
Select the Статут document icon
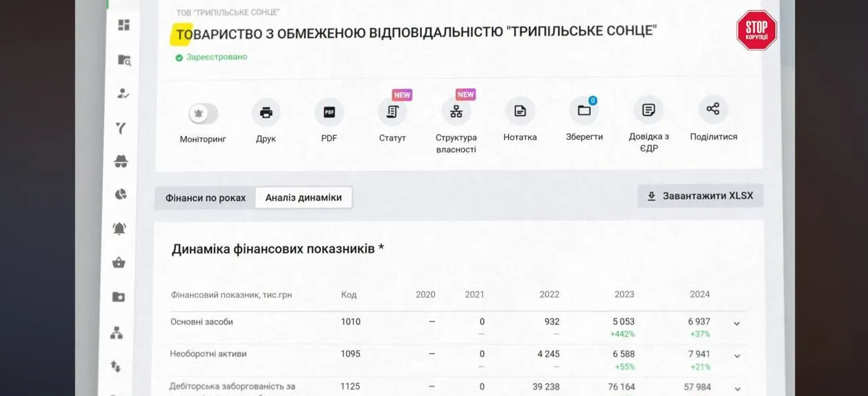[392, 110]
